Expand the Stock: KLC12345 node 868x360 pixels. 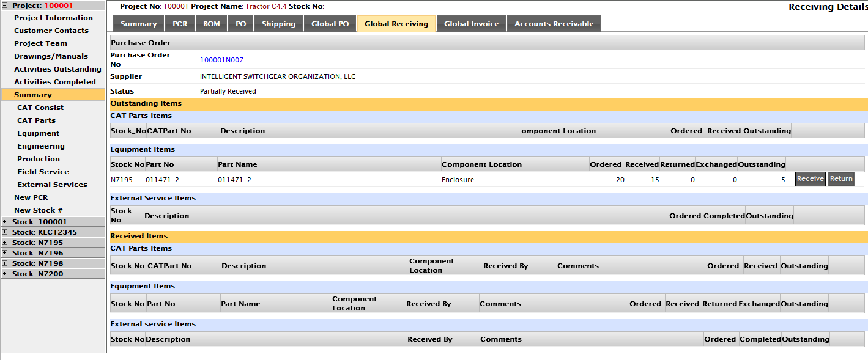click(x=5, y=232)
